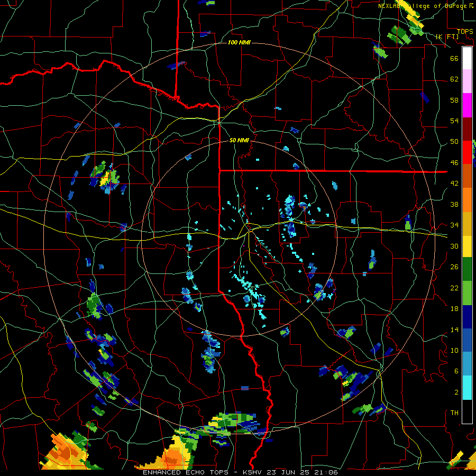Image resolution: width=476 pixels, height=476 pixels.
Task: Click the dark green legend swatch near 26
Action: point(467,269)
